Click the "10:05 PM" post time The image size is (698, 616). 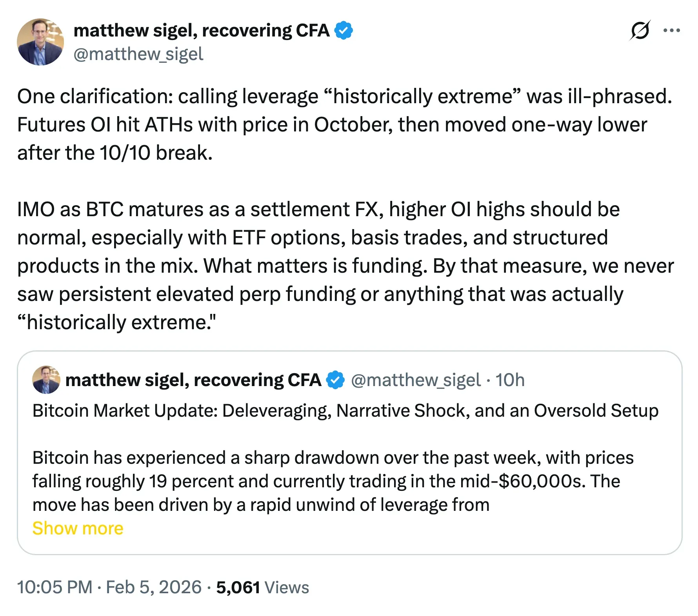point(55,587)
